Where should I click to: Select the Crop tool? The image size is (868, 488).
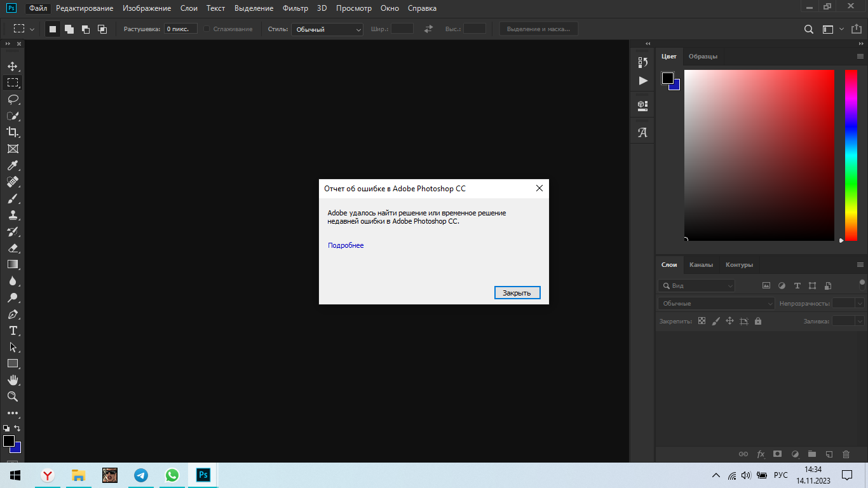12,132
